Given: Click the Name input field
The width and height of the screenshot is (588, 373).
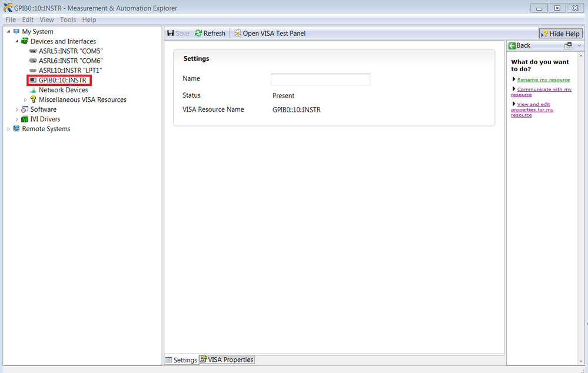Looking at the screenshot, I should pos(320,79).
